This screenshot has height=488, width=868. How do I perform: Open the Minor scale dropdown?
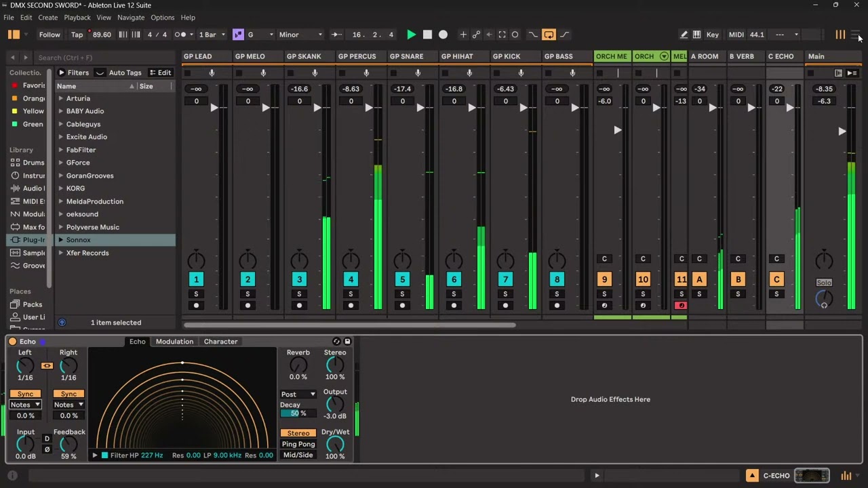pos(300,35)
